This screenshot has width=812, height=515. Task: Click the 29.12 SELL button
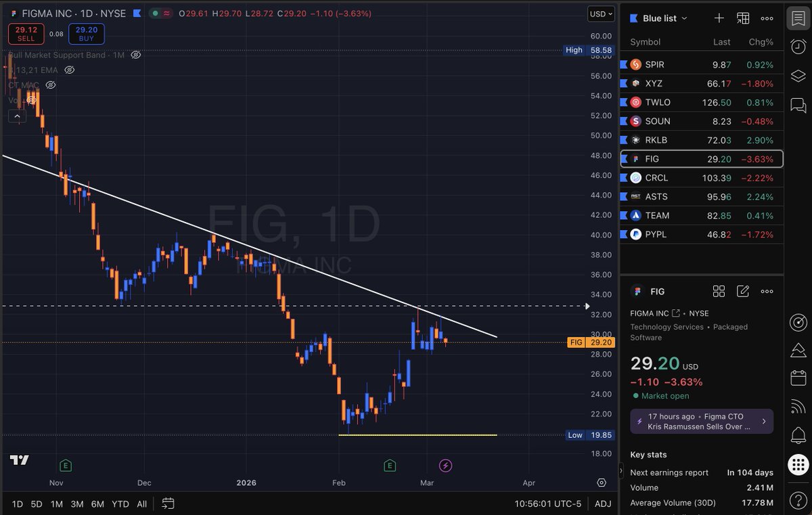[26, 34]
